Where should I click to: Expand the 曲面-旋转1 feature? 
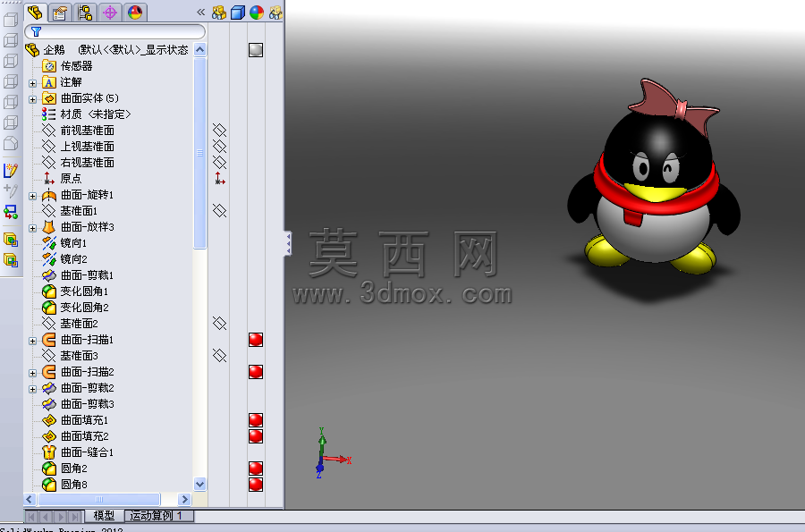pyautogui.click(x=33, y=196)
